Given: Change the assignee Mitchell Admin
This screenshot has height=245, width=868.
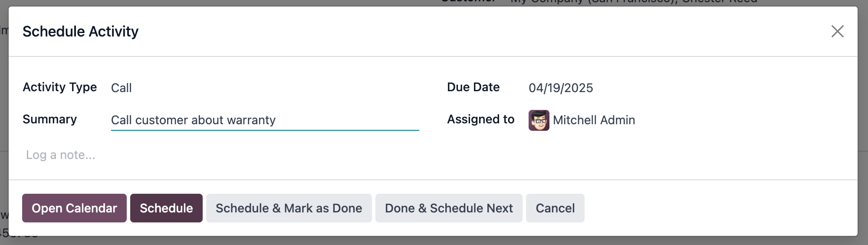Looking at the screenshot, I should [x=594, y=120].
